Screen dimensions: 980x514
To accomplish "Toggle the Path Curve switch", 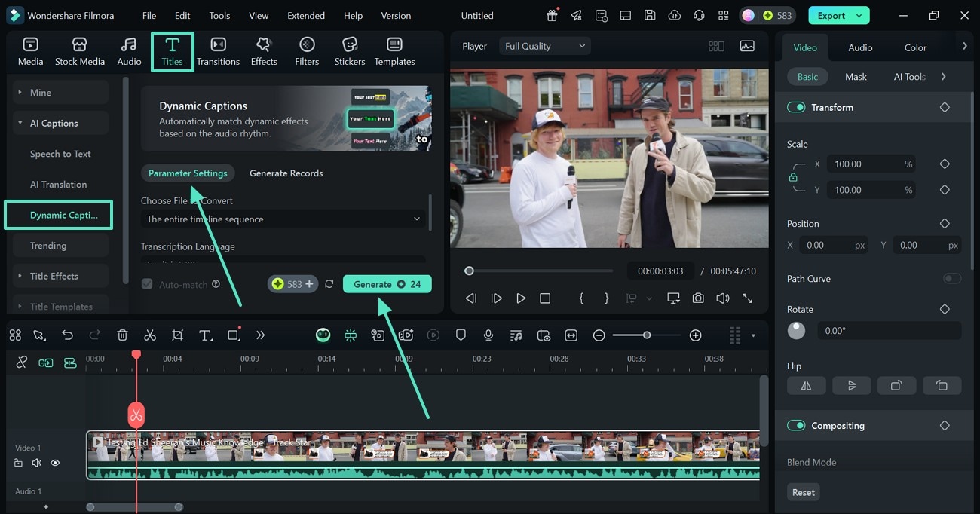I will [952, 278].
